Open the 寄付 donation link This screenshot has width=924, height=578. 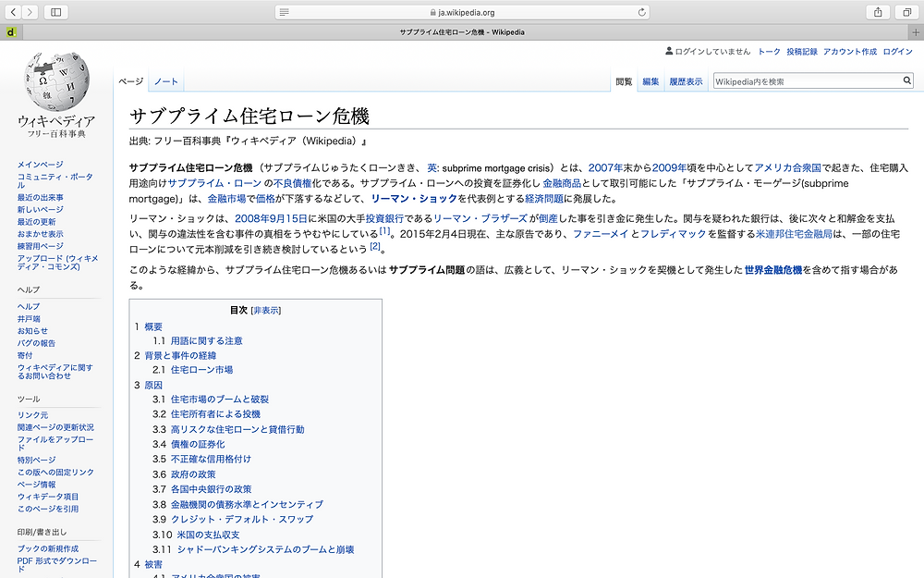25,356
